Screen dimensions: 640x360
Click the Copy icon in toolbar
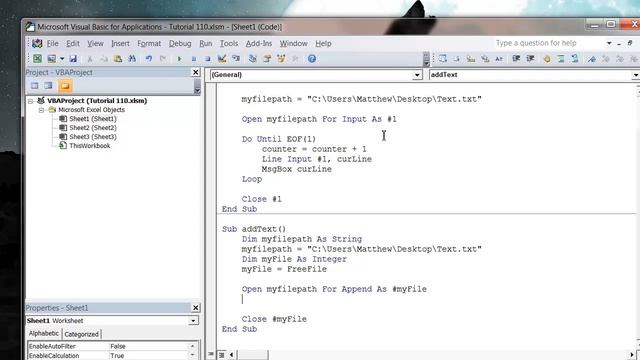coord(104,59)
